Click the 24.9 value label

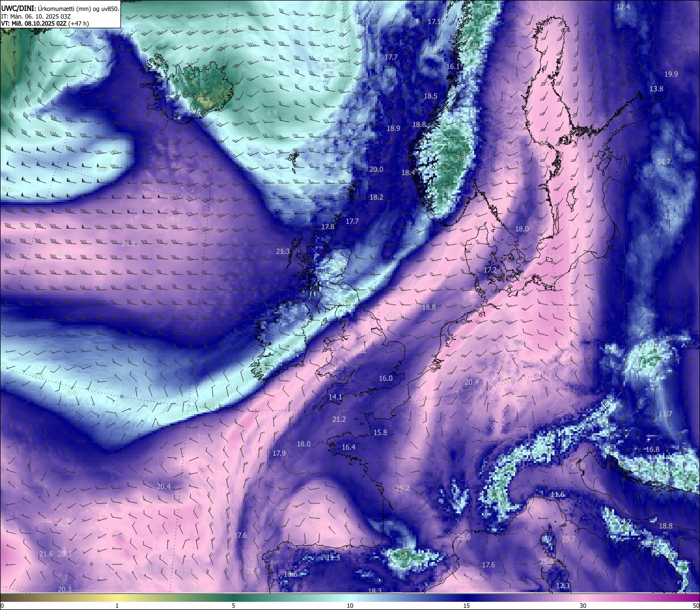128,243
